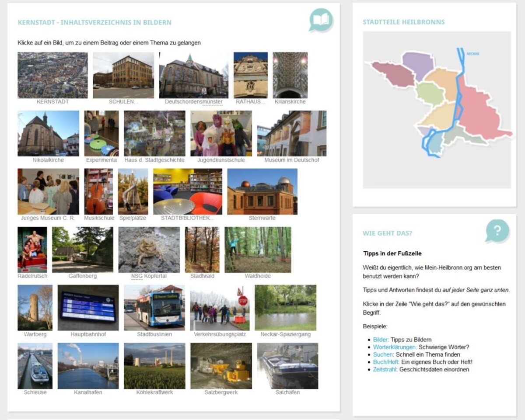View the Kilianskirche ceiling picture

click(290, 75)
